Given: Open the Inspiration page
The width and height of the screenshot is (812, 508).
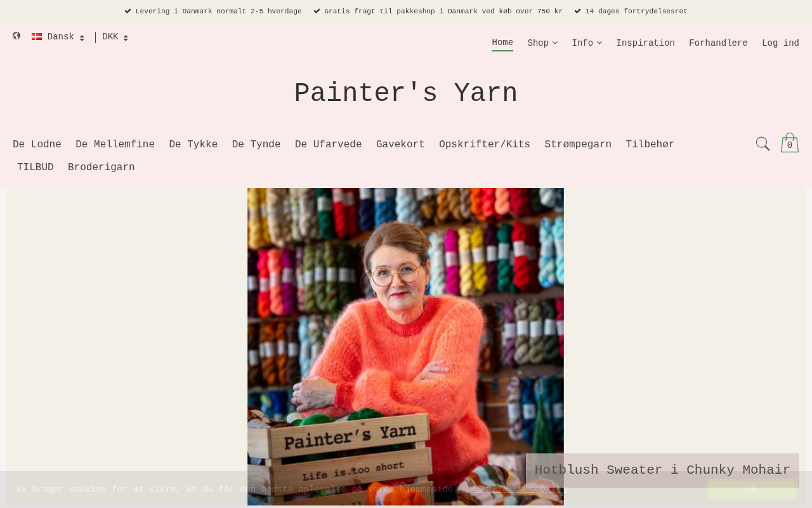Looking at the screenshot, I should point(645,43).
